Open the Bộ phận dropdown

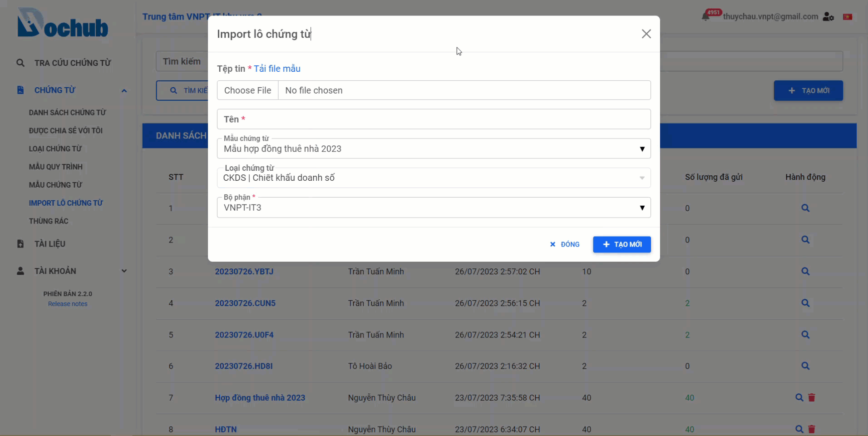tap(434, 208)
